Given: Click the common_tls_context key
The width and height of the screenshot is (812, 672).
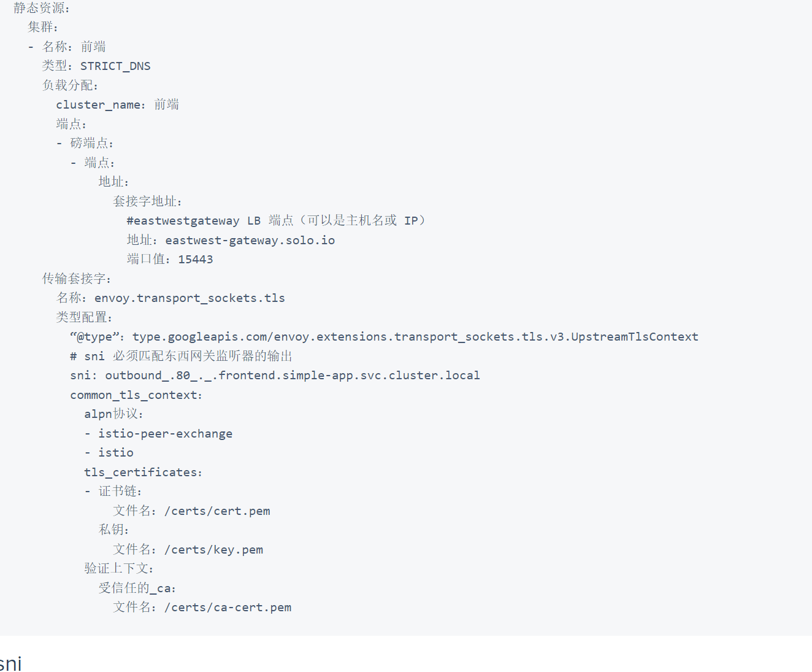Looking at the screenshot, I should click(136, 395).
